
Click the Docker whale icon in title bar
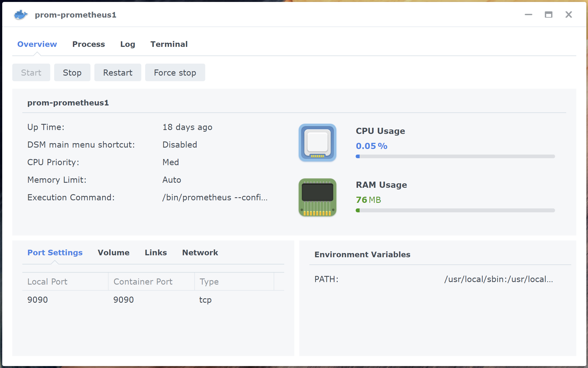(x=20, y=15)
